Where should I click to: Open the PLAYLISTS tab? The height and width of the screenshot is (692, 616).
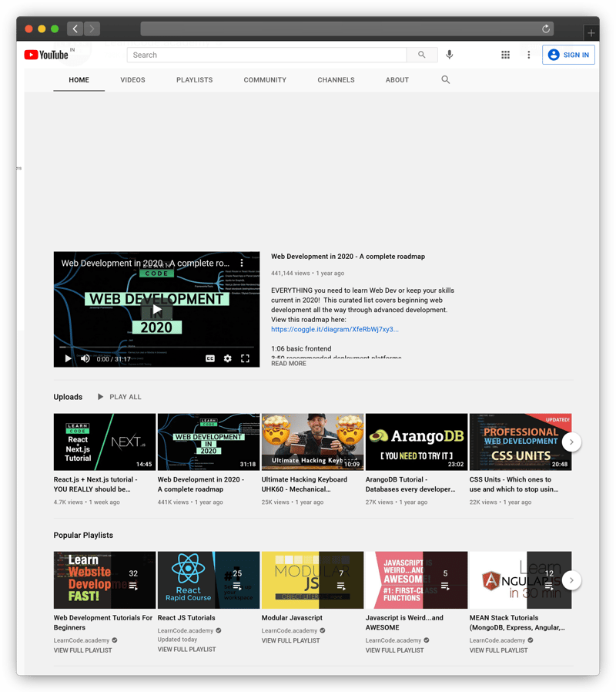[195, 80]
